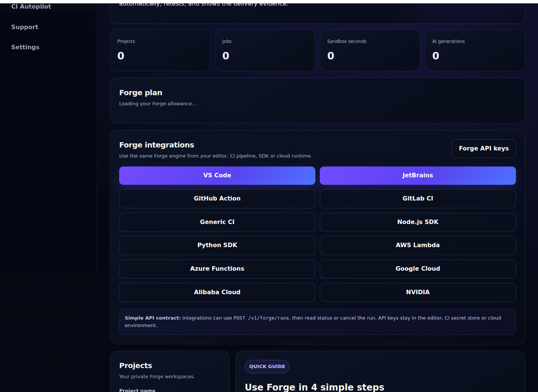This screenshot has width=538, height=392.
Task: Choose the Generic CI integration
Action: (x=217, y=222)
